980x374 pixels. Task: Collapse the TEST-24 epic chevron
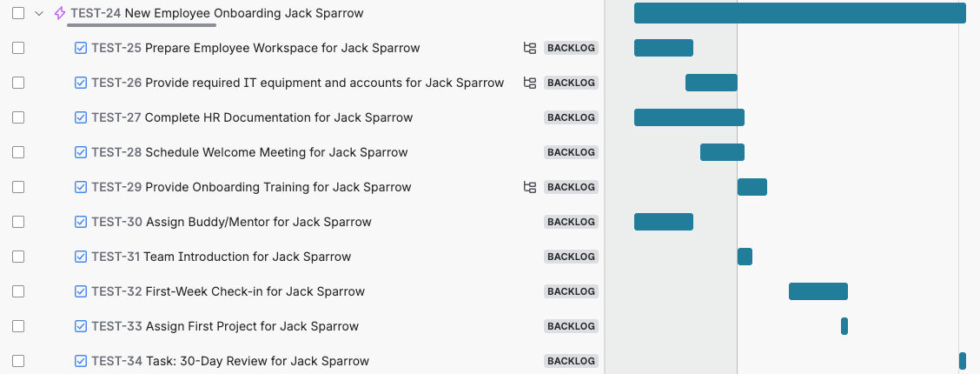pos(39,13)
